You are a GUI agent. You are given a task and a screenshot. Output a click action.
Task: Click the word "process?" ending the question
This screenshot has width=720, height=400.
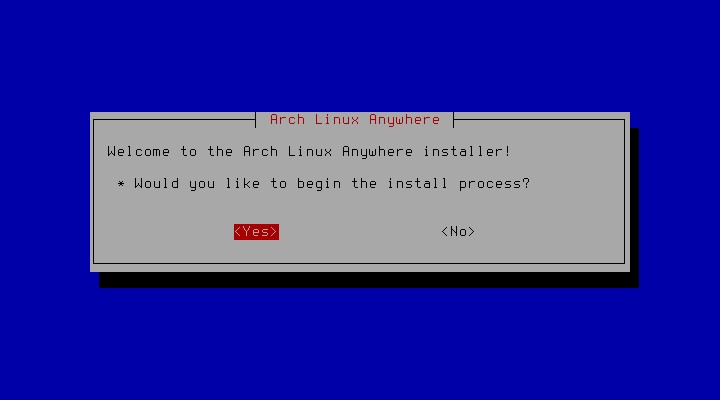pyautogui.click(x=494, y=184)
